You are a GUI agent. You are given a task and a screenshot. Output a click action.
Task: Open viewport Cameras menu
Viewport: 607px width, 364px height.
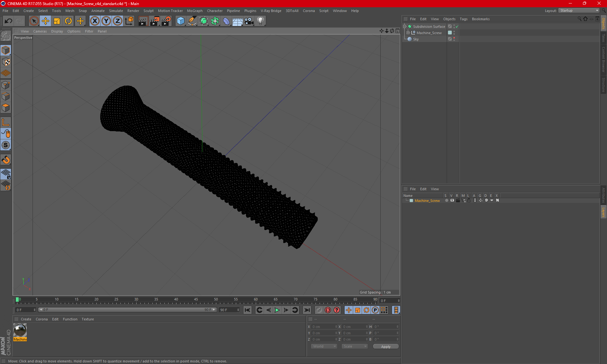pyautogui.click(x=40, y=31)
